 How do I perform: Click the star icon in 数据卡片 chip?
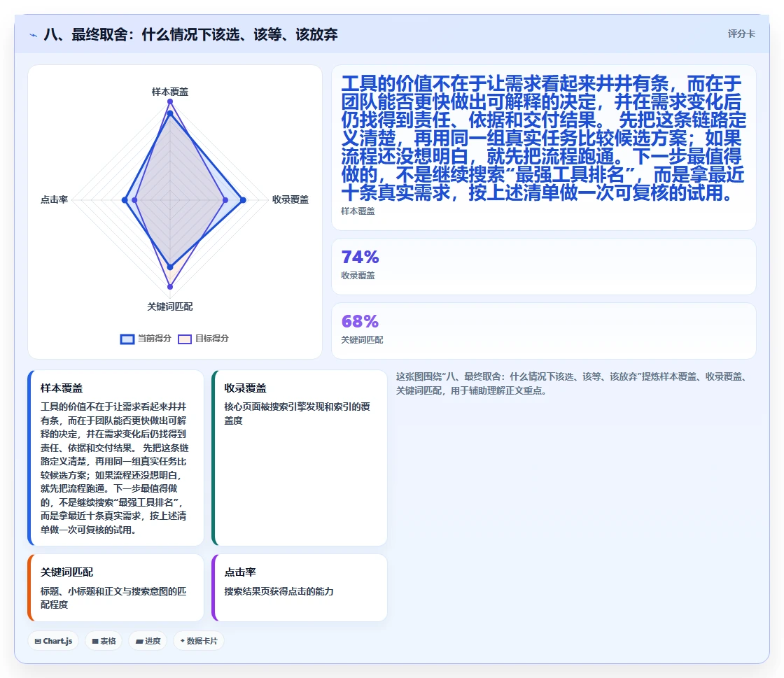point(183,641)
